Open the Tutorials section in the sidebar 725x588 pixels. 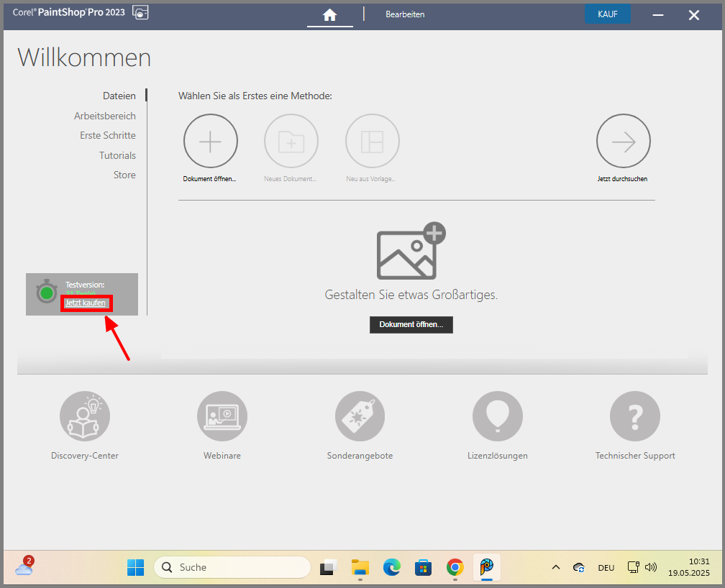(117, 155)
